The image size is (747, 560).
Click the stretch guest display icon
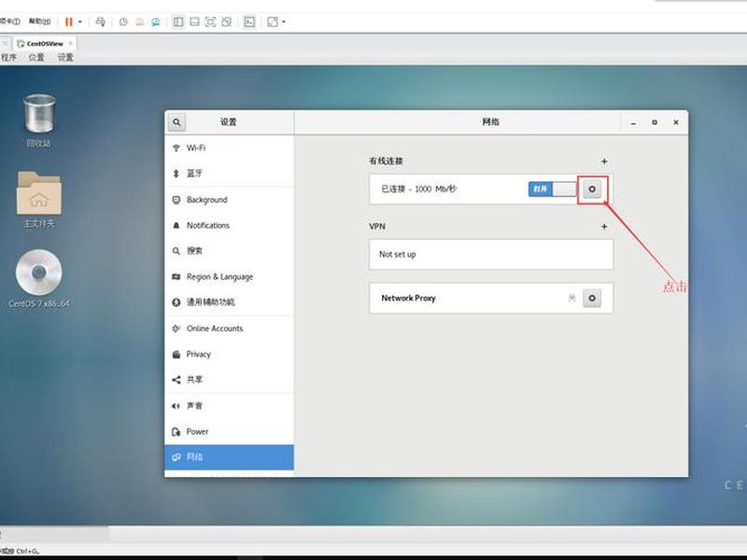tap(273, 21)
